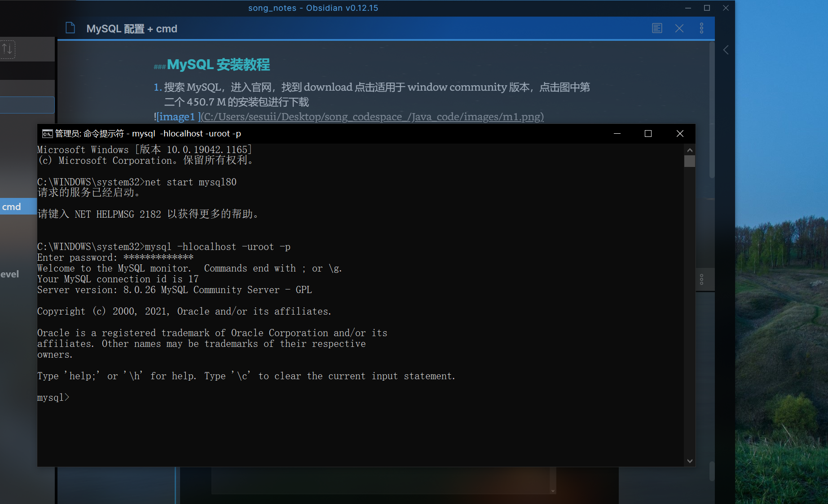Click the "song_notes - Obsidian v0.12.15" title

[x=313, y=8]
